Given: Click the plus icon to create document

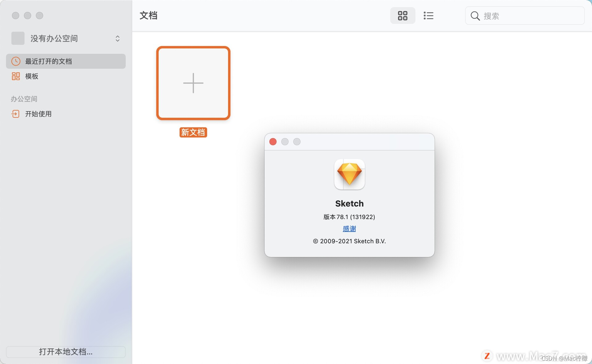Looking at the screenshot, I should pyautogui.click(x=193, y=83).
